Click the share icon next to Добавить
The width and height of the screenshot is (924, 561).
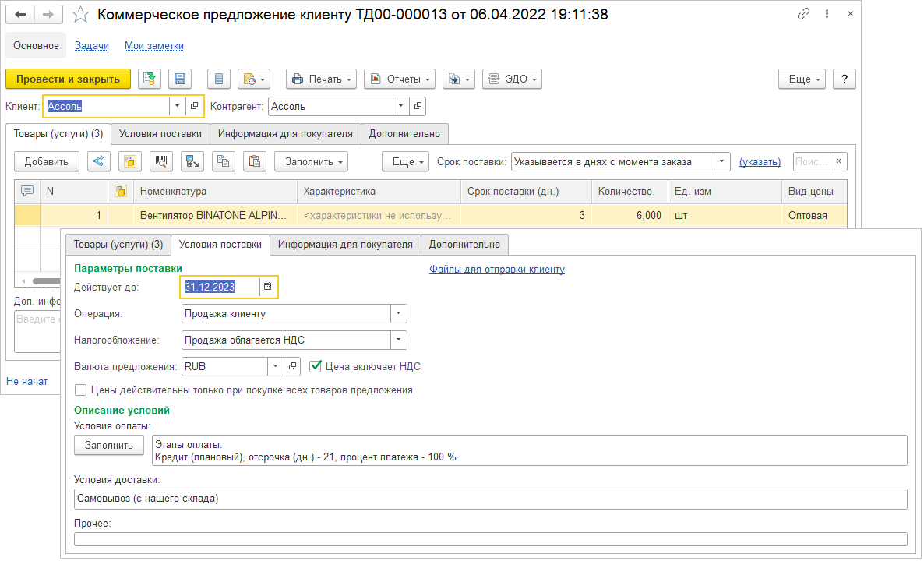(99, 161)
